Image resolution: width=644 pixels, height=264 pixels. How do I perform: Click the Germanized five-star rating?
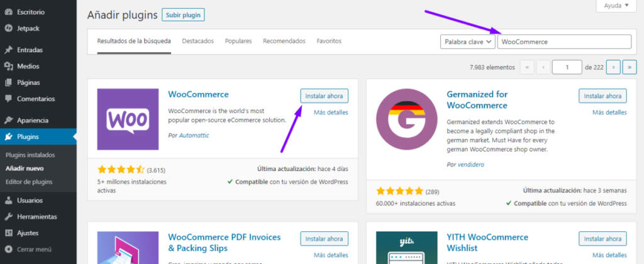coord(399,191)
